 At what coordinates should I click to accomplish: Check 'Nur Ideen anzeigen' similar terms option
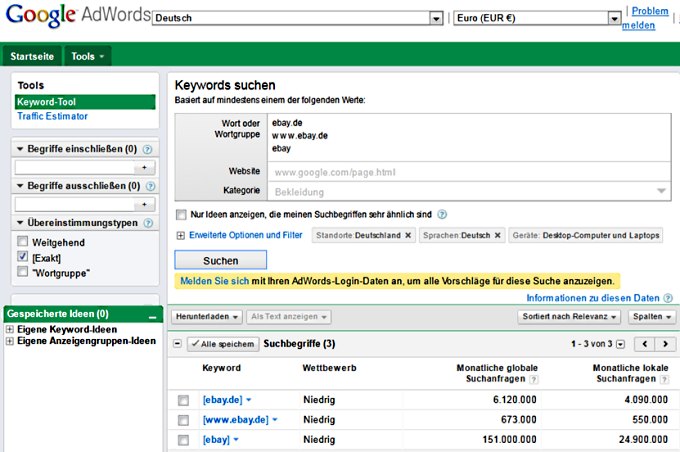pos(181,215)
